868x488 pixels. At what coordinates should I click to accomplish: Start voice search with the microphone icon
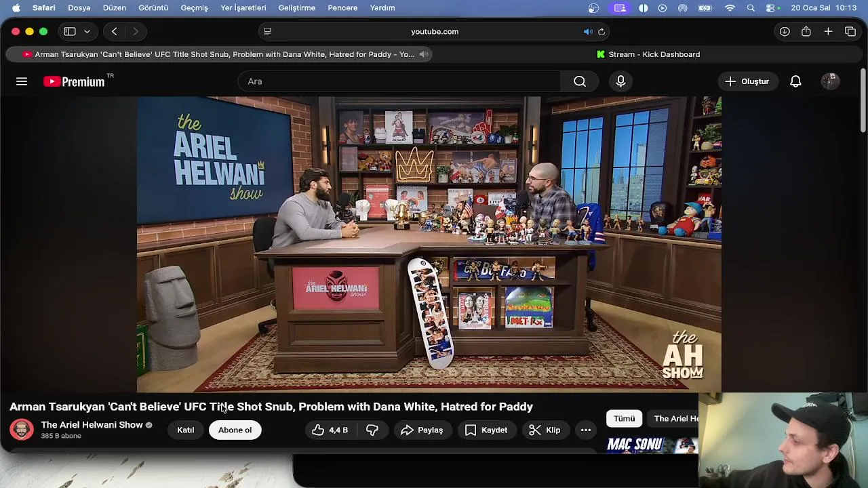pyautogui.click(x=620, y=81)
